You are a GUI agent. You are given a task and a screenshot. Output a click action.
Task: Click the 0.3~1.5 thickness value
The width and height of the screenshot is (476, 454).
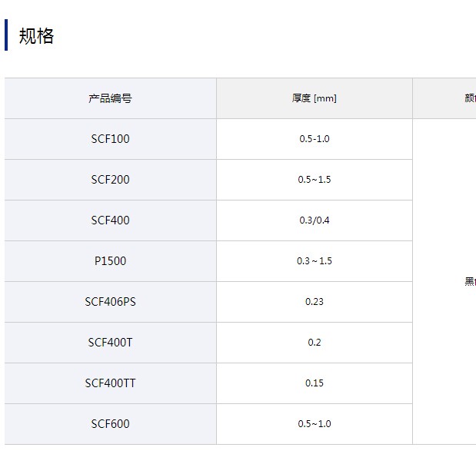(x=314, y=261)
